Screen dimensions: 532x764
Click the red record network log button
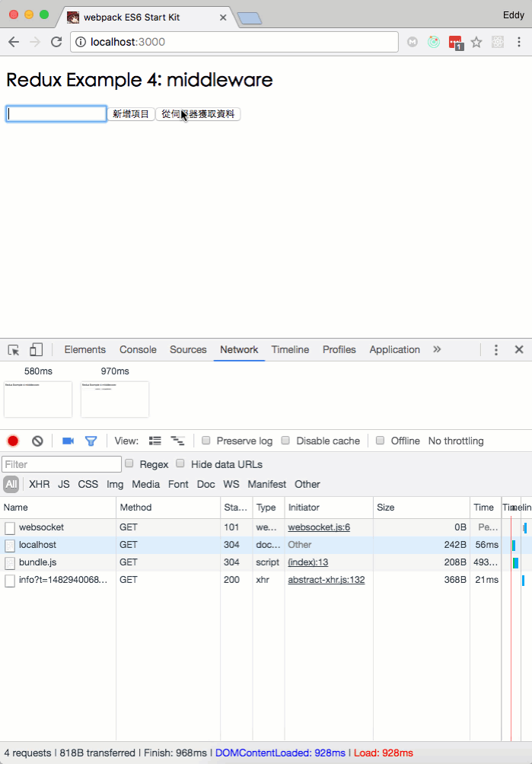[x=13, y=441]
